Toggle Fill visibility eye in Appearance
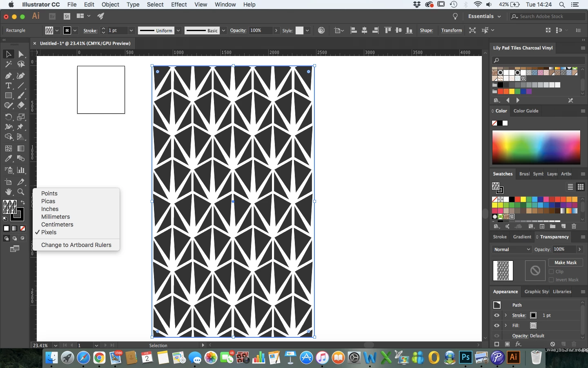The width and height of the screenshot is (588, 368). 497,325
